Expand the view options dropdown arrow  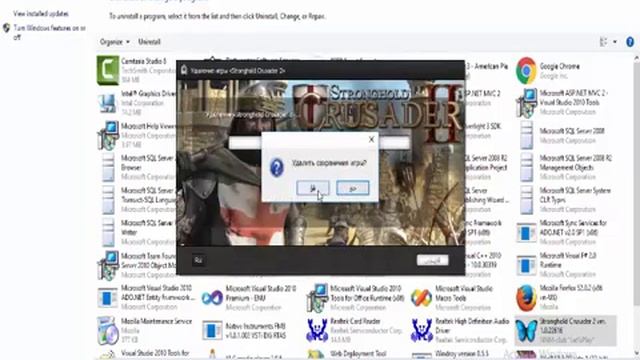615,42
